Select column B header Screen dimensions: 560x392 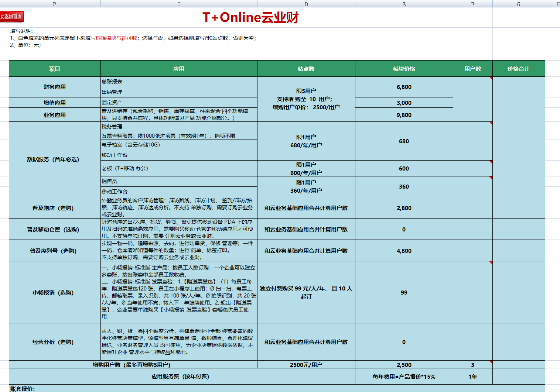click(55, 4)
